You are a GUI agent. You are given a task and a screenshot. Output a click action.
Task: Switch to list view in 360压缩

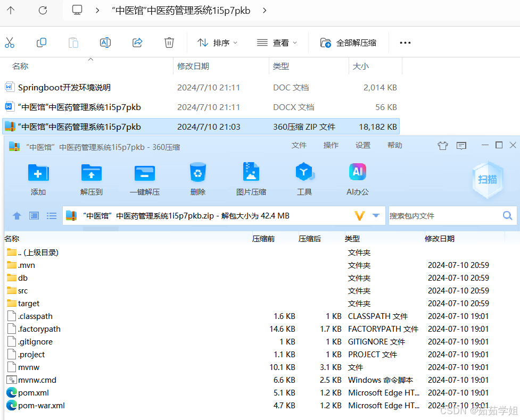click(x=52, y=216)
